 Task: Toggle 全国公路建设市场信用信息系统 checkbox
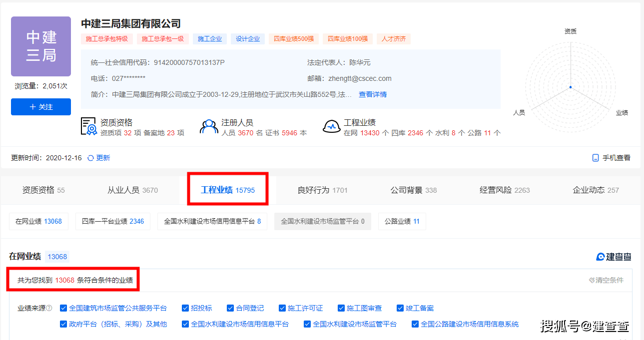[x=415, y=324]
